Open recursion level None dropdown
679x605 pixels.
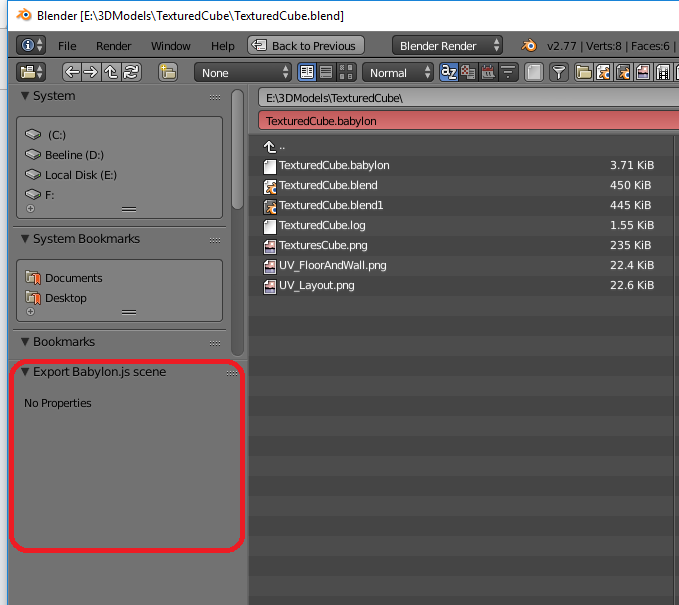click(x=242, y=72)
